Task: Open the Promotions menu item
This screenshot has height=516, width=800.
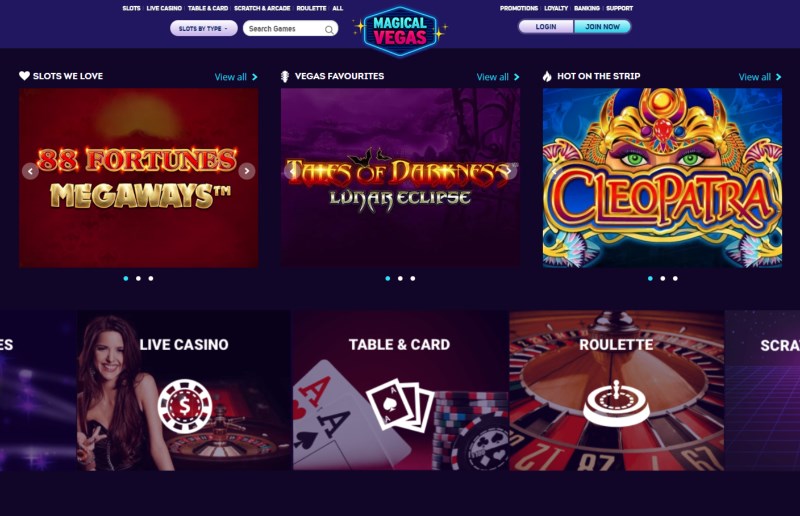Action: [x=518, y=8]
